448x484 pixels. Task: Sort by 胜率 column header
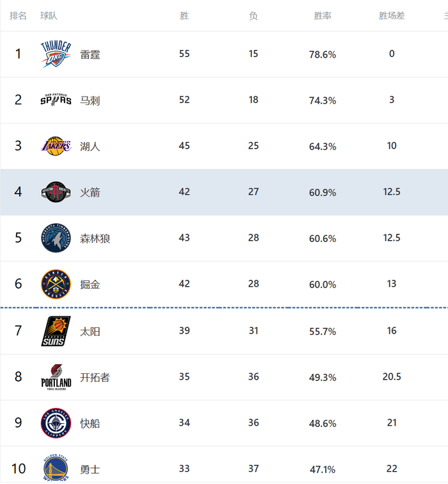pyautogui.click(x=323, y=16)
